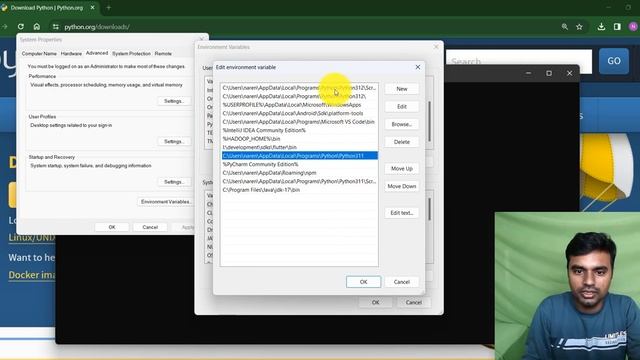Viewport: 640px width, 360px height.
Task: Click the browser address bar URL
Action: click(x=97, y=27)
